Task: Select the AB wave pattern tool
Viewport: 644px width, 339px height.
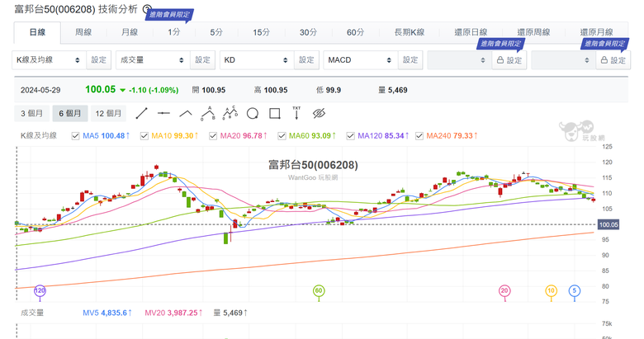Action: click(208, 113)
